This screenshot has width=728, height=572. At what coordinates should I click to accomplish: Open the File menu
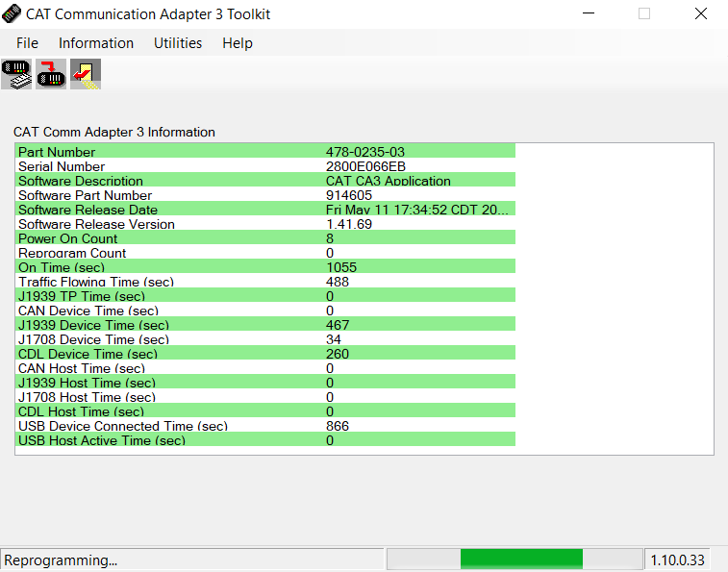(27, 43)
